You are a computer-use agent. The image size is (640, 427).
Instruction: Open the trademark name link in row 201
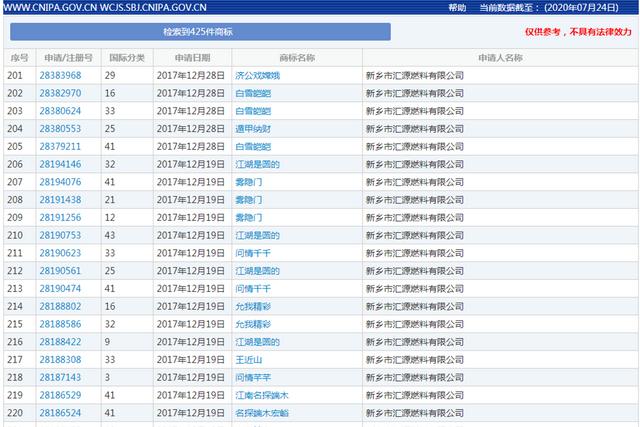click(258, 76)
